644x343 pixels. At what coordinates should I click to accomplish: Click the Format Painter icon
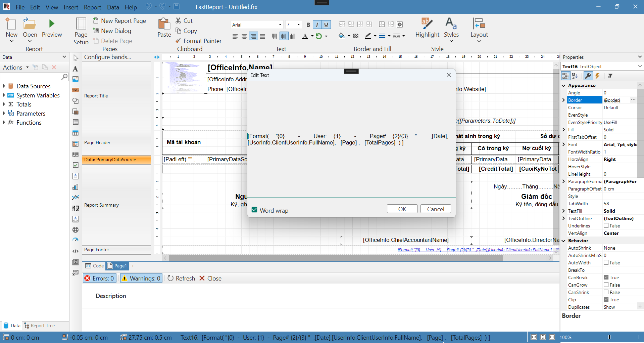pos(178,41)
